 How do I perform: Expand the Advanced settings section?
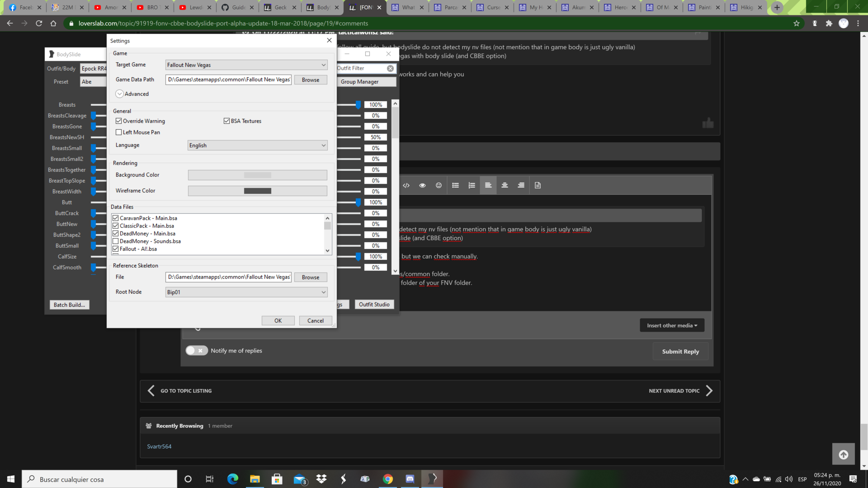point(119,94)
